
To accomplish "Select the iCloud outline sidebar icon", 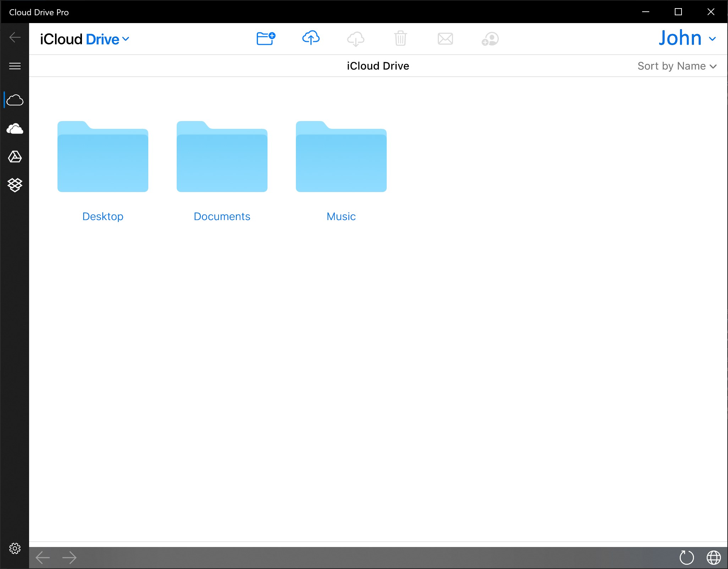I will tap(15, 100).
